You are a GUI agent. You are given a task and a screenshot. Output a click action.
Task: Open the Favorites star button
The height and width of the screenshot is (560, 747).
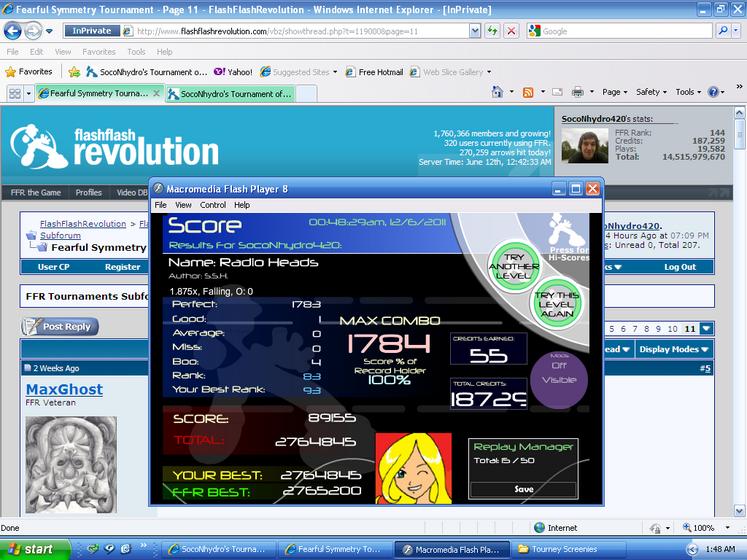pos(28,72)
